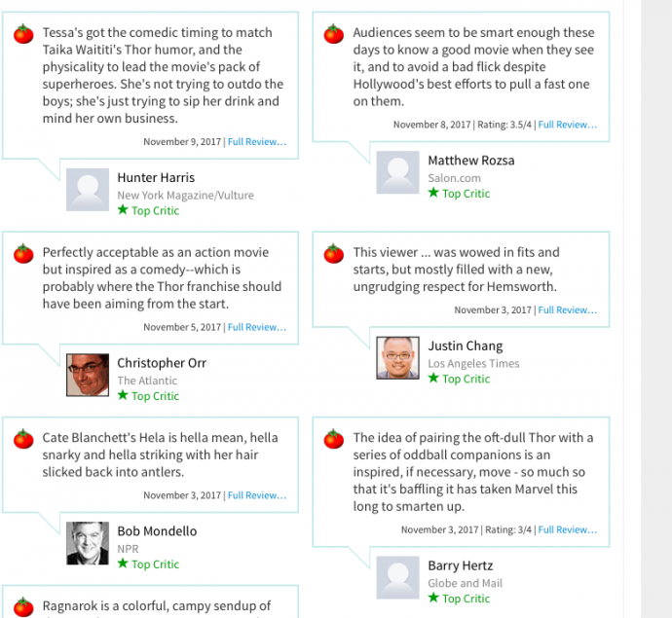672x618 pixels.
Task: Click tomato icon on Bob Mondello's review
Action: 23,439
